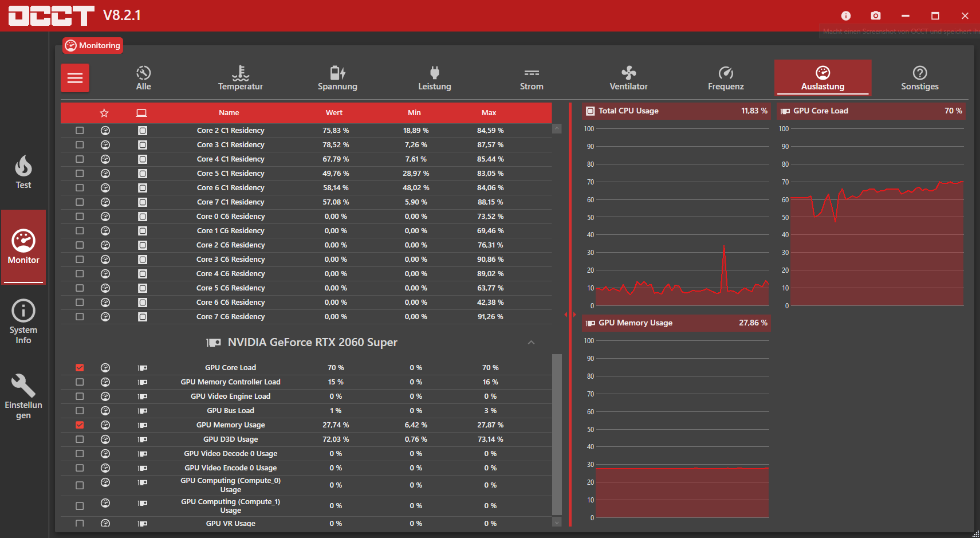Click the info icon in title bar
This screenshot has height=538, width=980.
coord(845,15)
